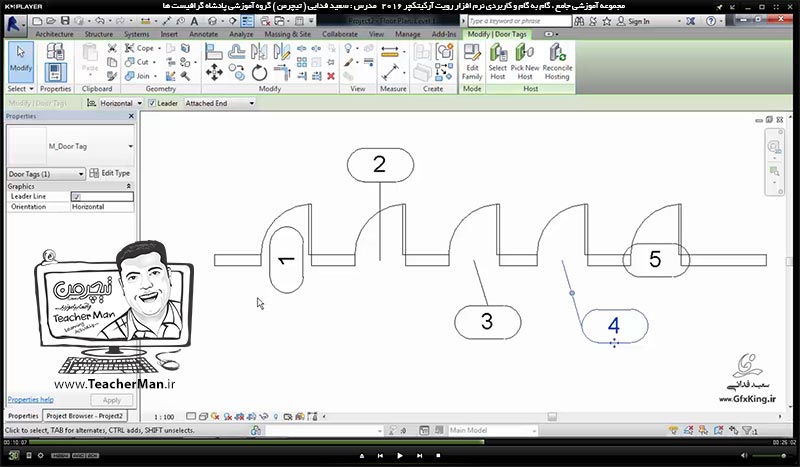Open the Cope dropdown arrow
800x467 pixels.
point(159,48)
